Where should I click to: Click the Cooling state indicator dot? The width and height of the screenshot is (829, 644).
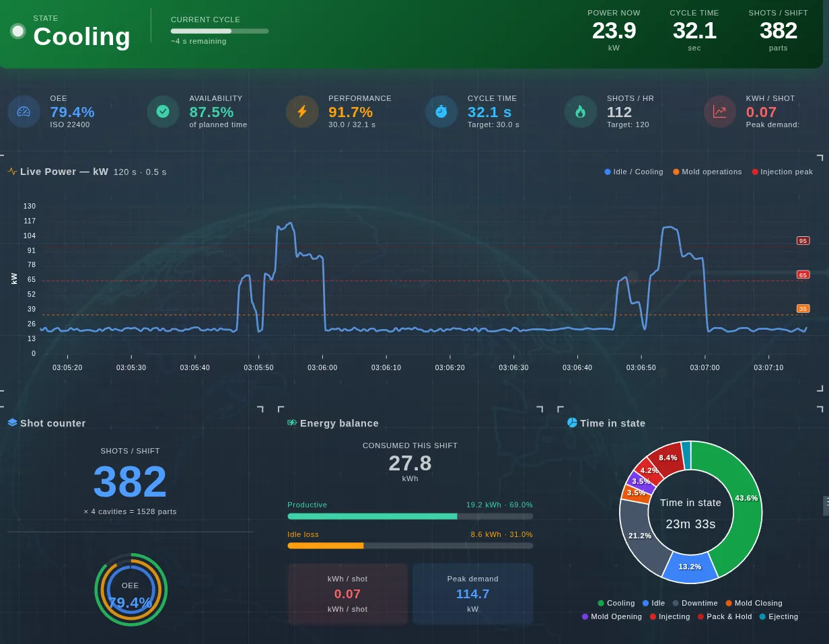pos(17,31)
